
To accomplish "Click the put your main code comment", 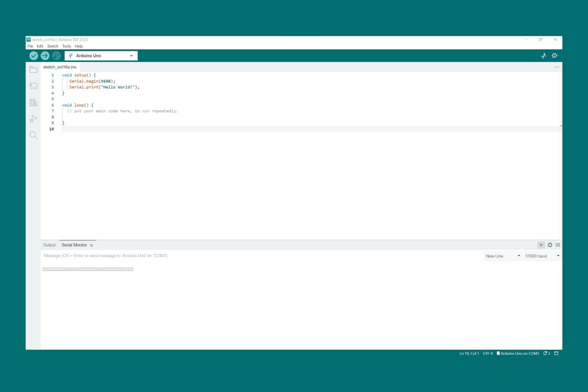I will click(x=122, y=111).
